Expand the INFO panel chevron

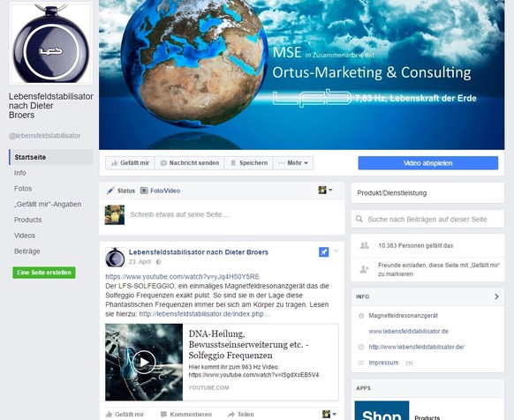(496, 296)
